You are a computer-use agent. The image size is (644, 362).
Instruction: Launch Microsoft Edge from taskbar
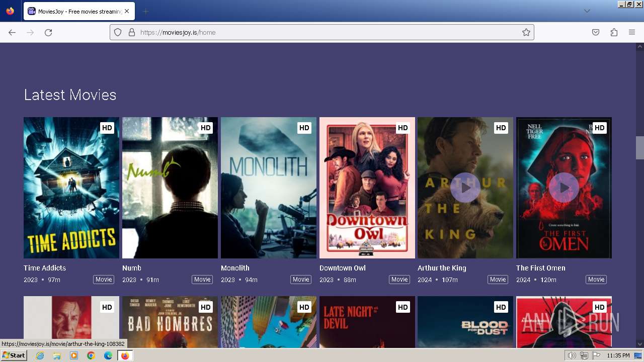[108, 355]
